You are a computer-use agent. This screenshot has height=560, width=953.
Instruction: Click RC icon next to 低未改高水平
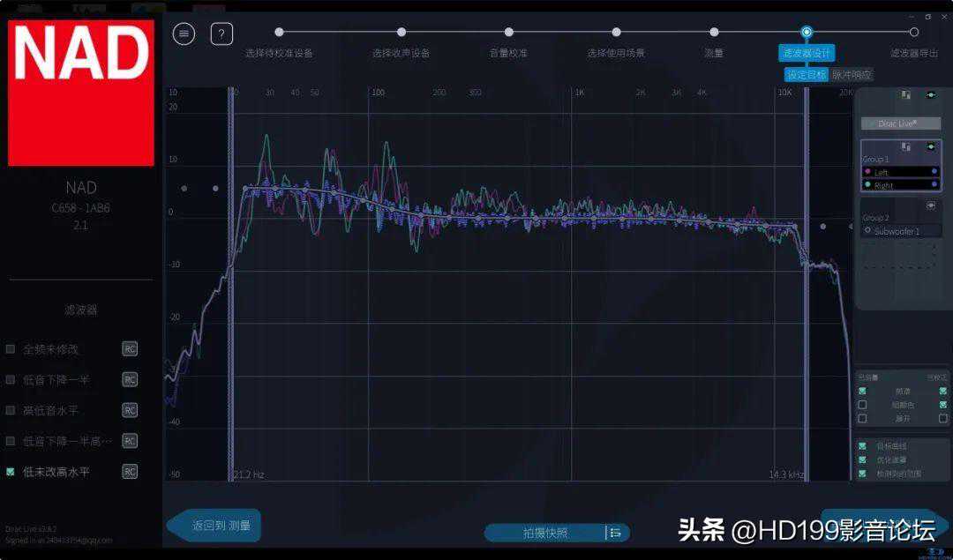(x=130, y=472)
